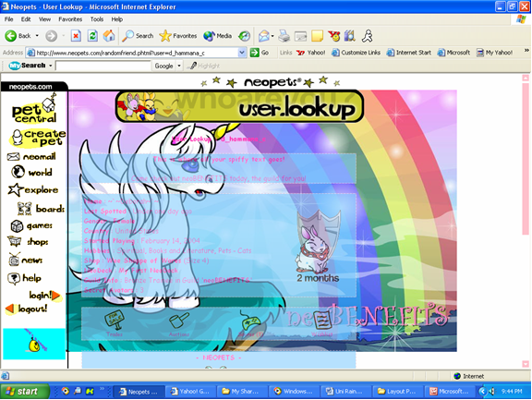Click the volume speaker tray icon
The height and width of the screenshot is (400, 532).
point(491,391)
